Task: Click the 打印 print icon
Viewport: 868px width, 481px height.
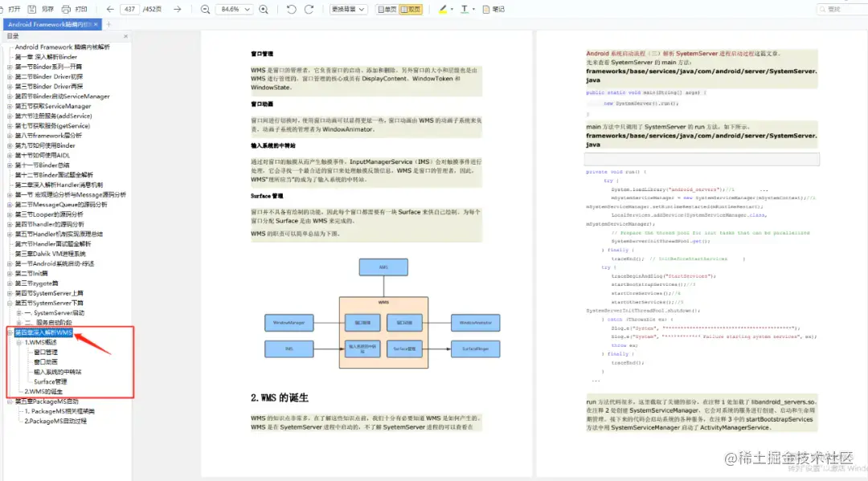Action: click(66, 10)
